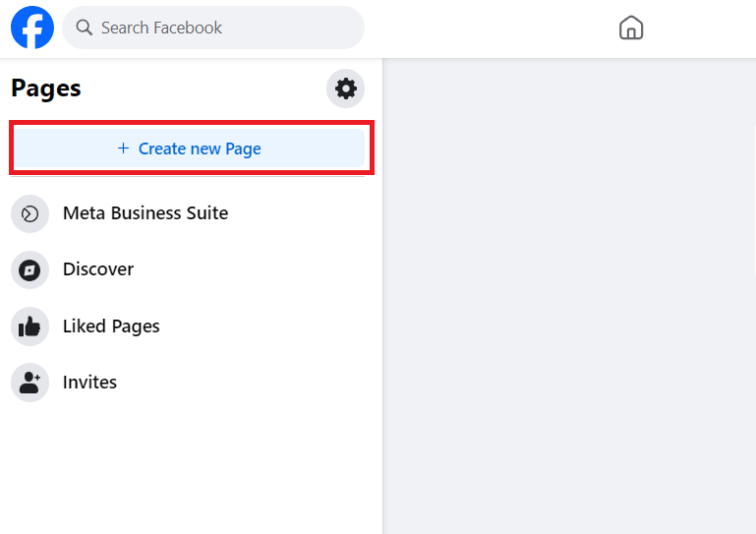This screenshot has height=534, width=756.
Task: Click the Pages heading
Action: click(46, 89)
